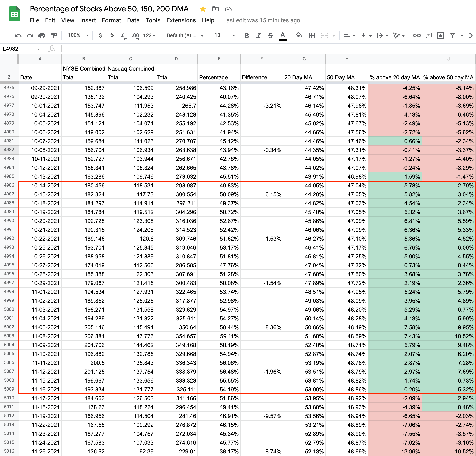Insert a chart via toolbar icon

pos(440,35)
